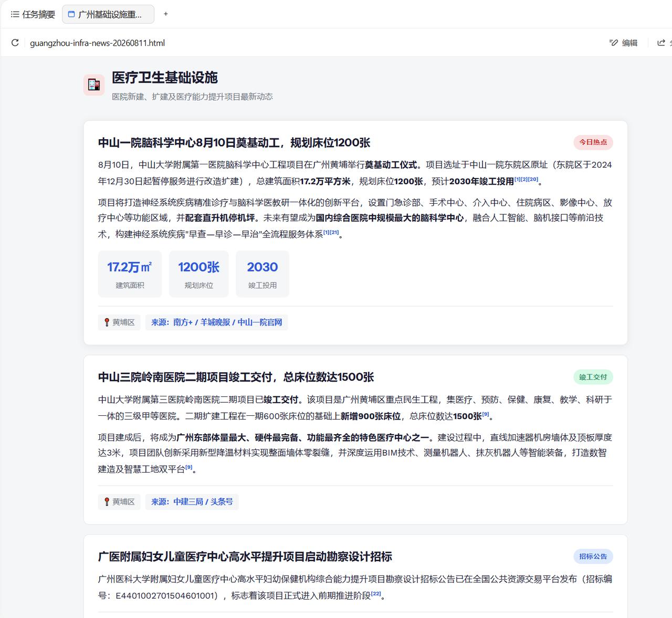Open the article 广医附属妇女儿童医疗中心高水平提升项目
This screenshot has width=672, height=618.
coord(245,557)
